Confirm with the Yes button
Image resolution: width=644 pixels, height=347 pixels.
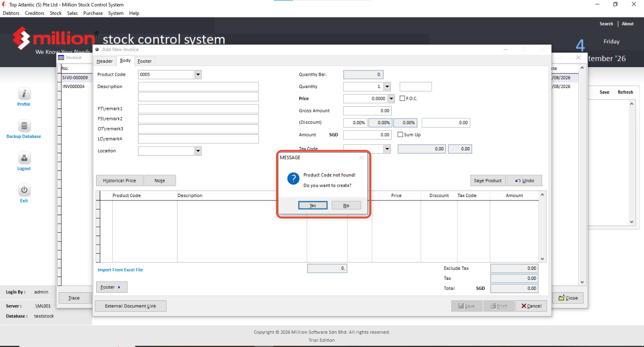[x=313, y=205]
